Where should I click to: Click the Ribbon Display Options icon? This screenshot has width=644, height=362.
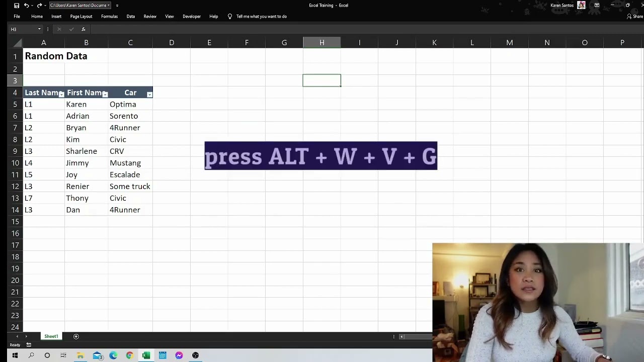(x=597, y=6)
